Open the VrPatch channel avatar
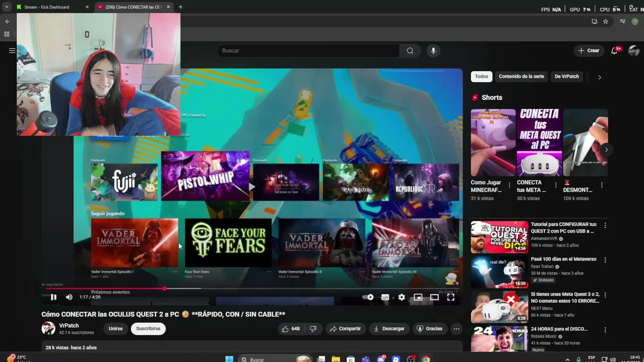 pyautogui.click(x=48, y=329)
